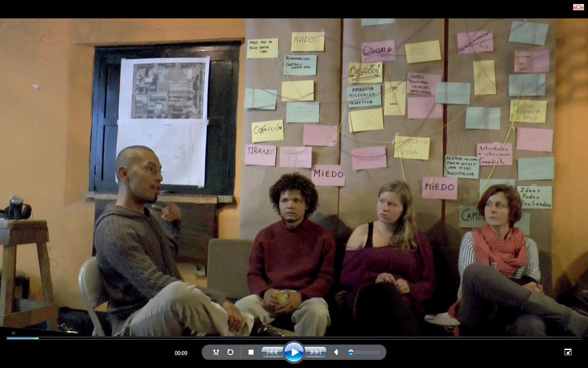Click the yellow RUIDO note in video
Viewport: 588px width, 368px height.
pos(307,41)
